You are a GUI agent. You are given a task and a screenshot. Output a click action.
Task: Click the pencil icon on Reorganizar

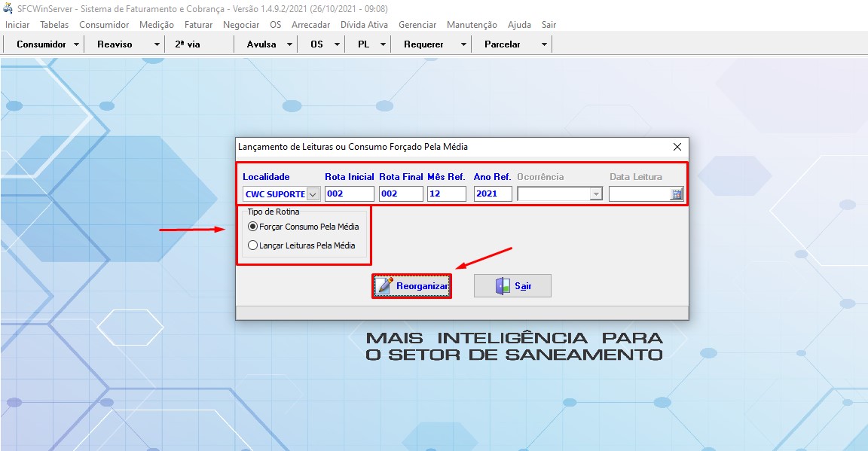point(385,286)
